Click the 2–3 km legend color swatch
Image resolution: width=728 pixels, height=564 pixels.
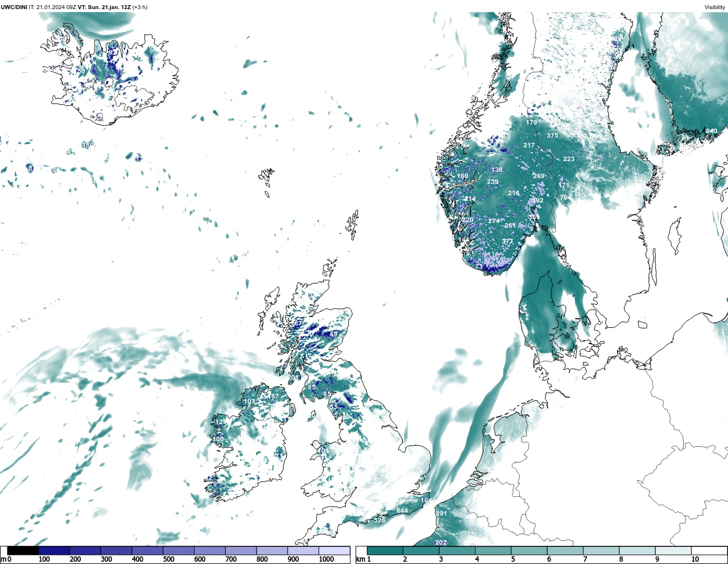point(421,551)
